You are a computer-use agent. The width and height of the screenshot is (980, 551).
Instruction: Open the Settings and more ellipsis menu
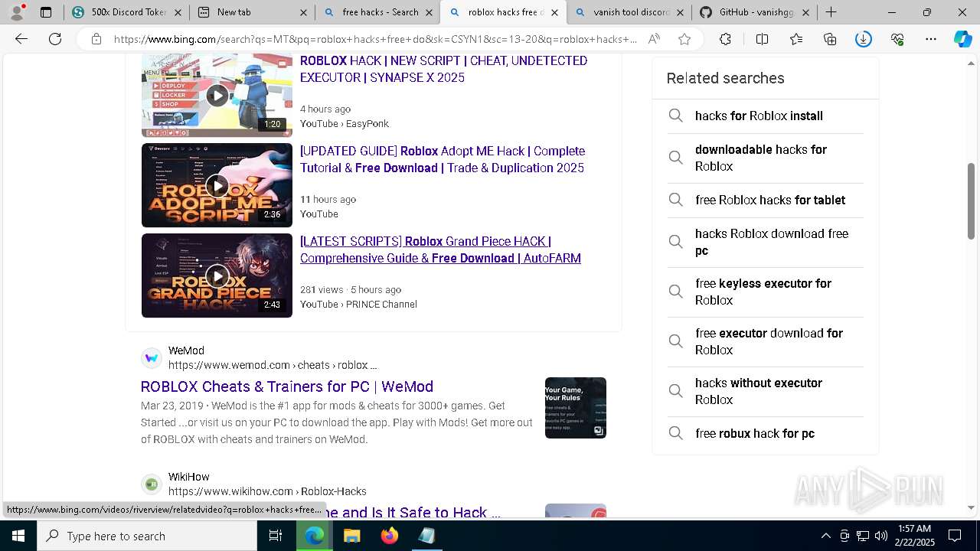931,39
